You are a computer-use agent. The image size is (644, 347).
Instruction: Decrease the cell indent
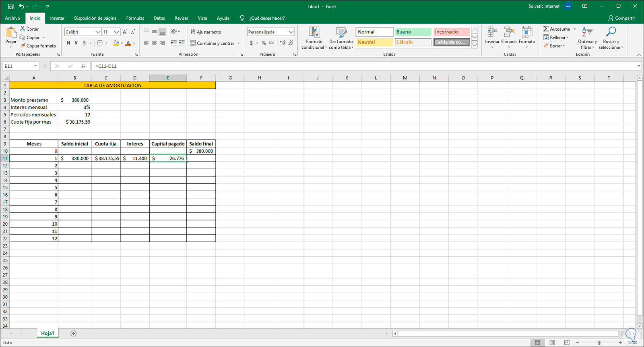point(173,43)
